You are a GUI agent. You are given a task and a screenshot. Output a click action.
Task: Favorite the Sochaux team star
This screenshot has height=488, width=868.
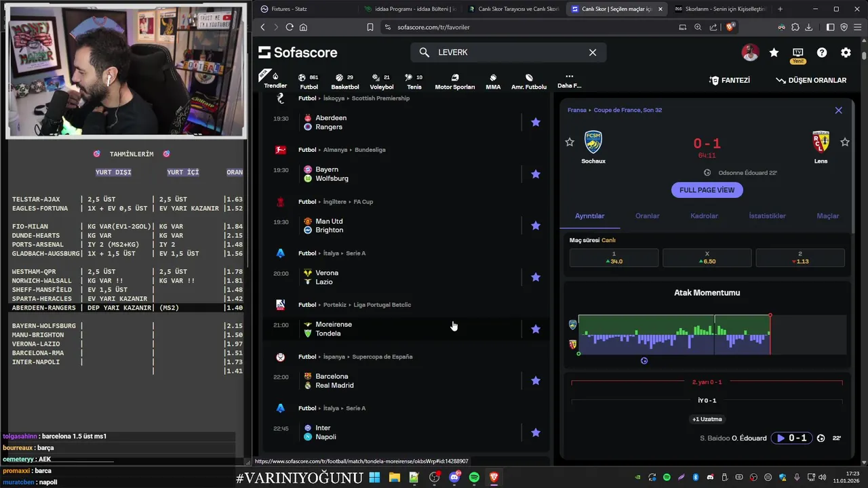570,142
